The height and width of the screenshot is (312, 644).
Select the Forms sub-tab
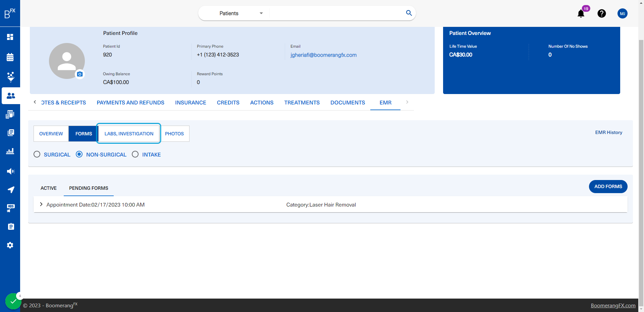click(84, 134)
